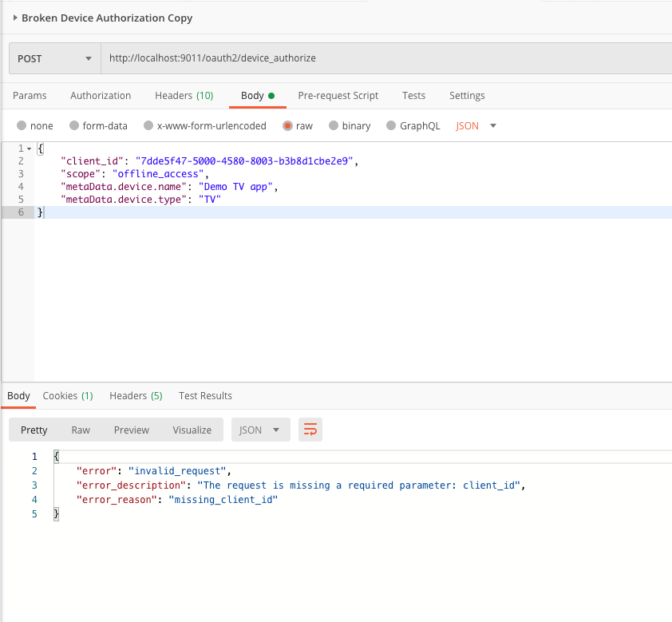
Task: Toggle line wrapping in the response viewer
Action: [x=310, y=430]
